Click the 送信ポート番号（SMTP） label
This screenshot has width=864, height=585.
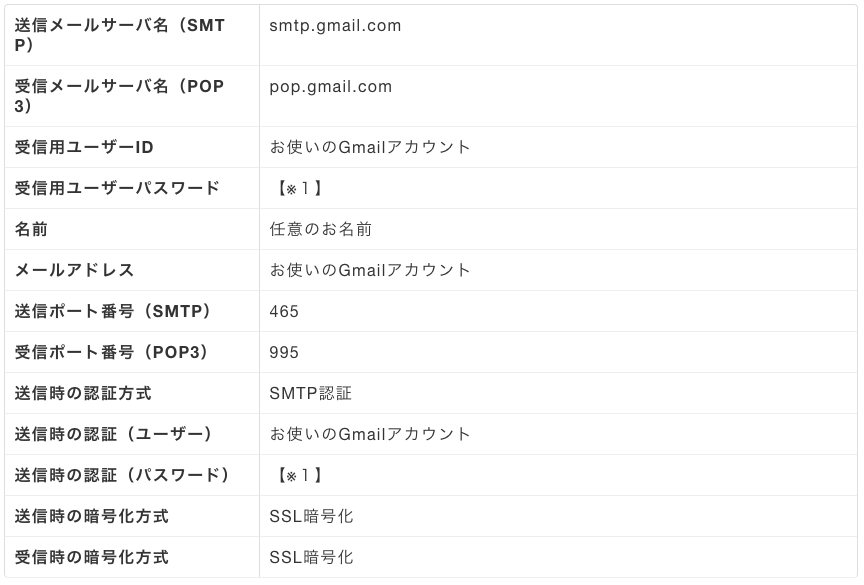112,311
